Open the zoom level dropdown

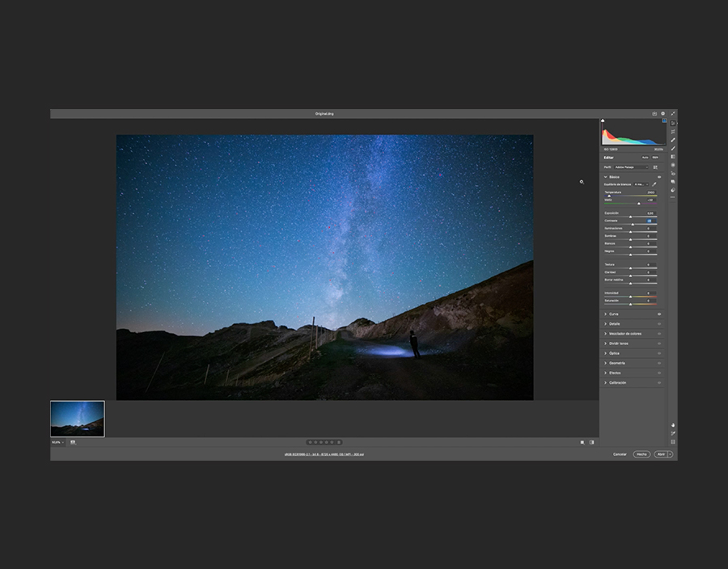pyautogui.click(x=58, y=442)
